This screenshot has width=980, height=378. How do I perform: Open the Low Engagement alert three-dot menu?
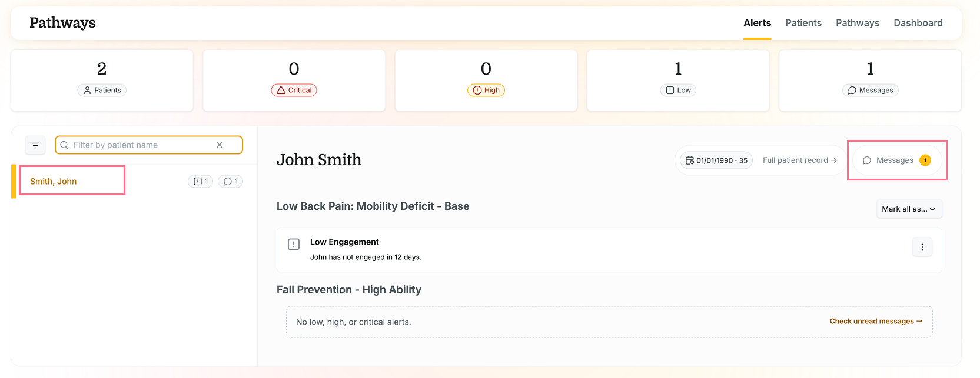coord(922,247)
